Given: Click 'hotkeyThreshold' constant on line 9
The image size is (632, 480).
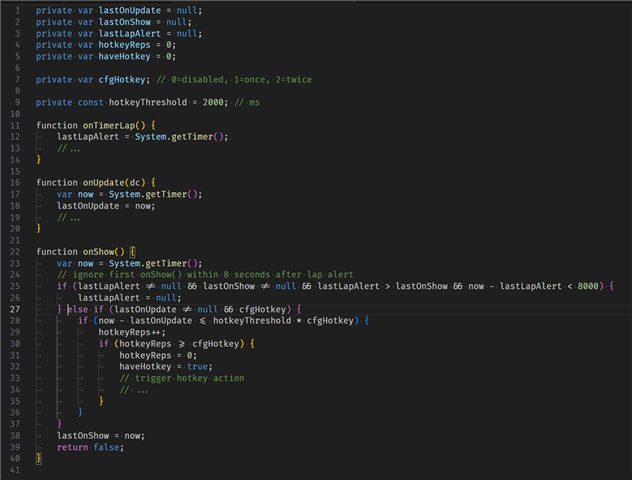Looking at the screenshot, I should coord(148,102).
